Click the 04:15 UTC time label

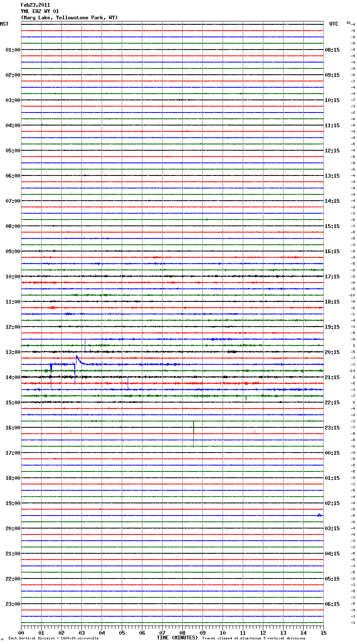pyautogui.click(x=332, y=554)
